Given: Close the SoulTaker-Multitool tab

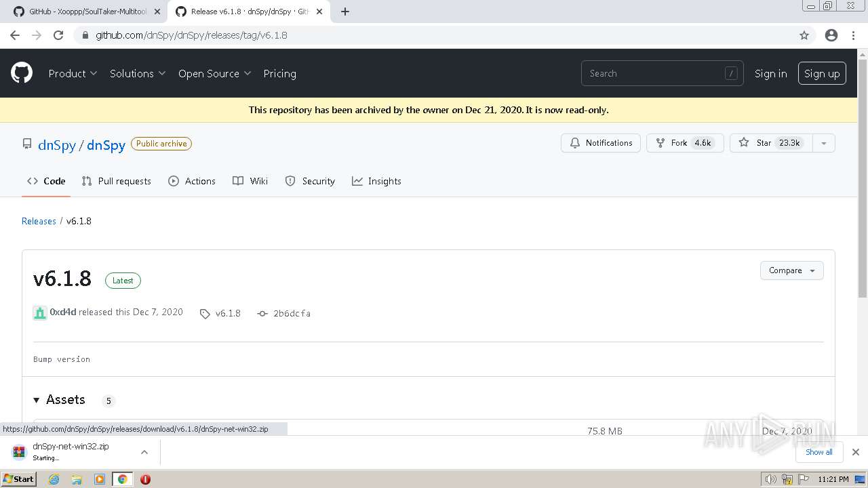Looking at the screenshot, I should pos(157,12).
